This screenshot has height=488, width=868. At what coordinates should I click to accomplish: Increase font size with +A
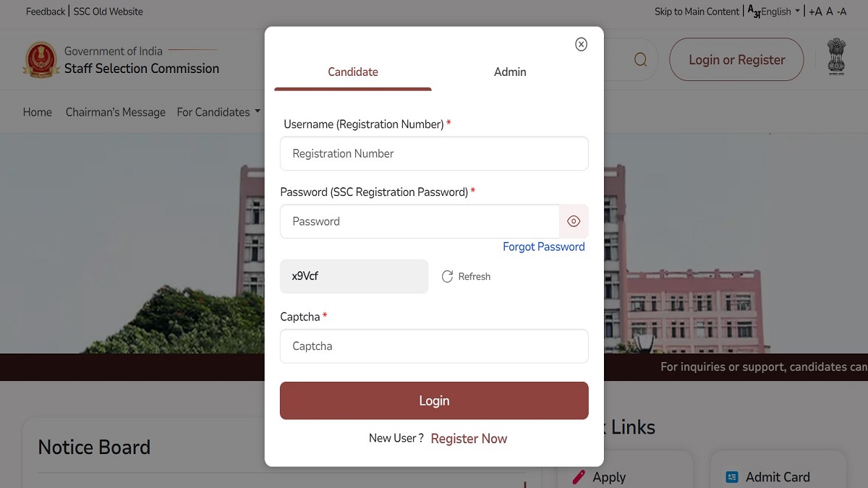pos(815,12)
